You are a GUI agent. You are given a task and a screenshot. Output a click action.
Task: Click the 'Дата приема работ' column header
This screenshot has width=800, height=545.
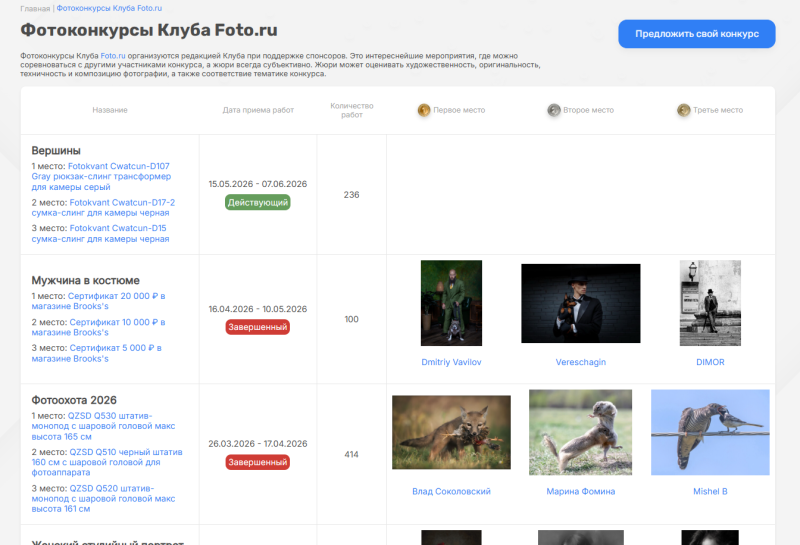(258, 110)
